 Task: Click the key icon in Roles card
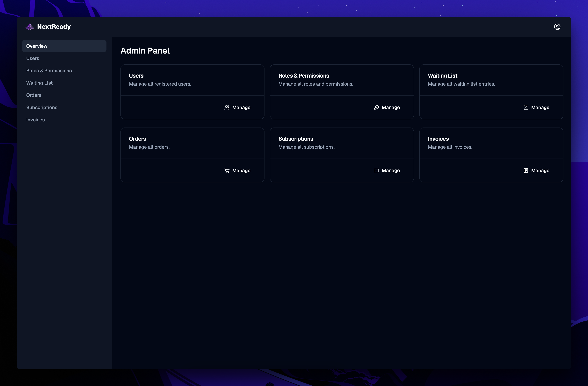[376, 107]
